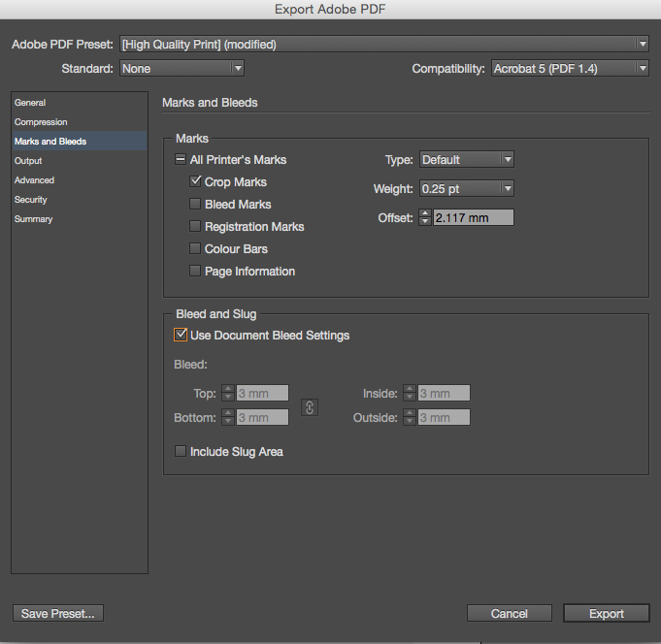
Task: Click the Cancel button
Action: [x=510, y=613]
